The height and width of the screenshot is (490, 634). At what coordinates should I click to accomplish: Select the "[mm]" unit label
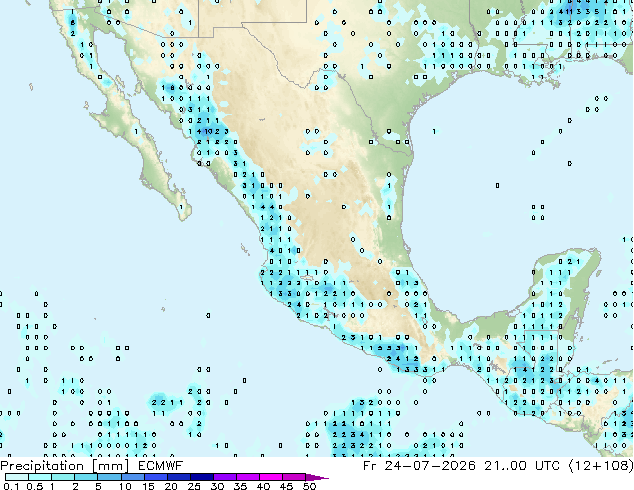coord(111,466)
